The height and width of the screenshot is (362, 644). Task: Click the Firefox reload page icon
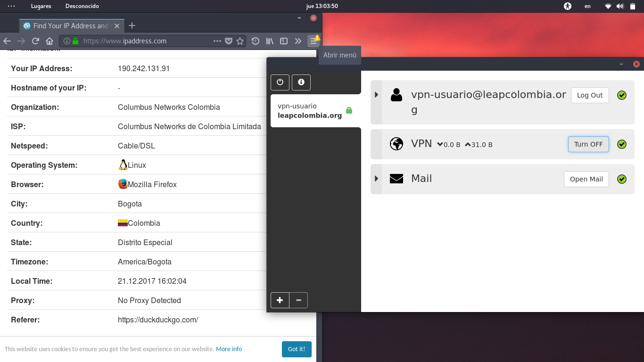point(35,41)
